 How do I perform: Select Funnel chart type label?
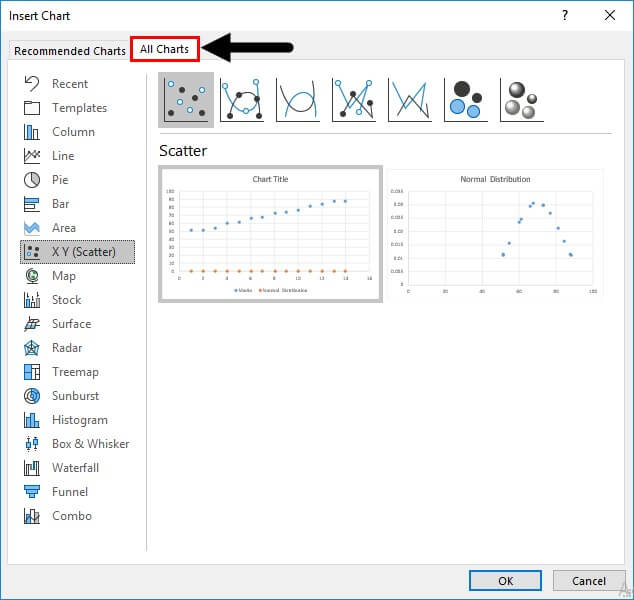coord(70,492)
